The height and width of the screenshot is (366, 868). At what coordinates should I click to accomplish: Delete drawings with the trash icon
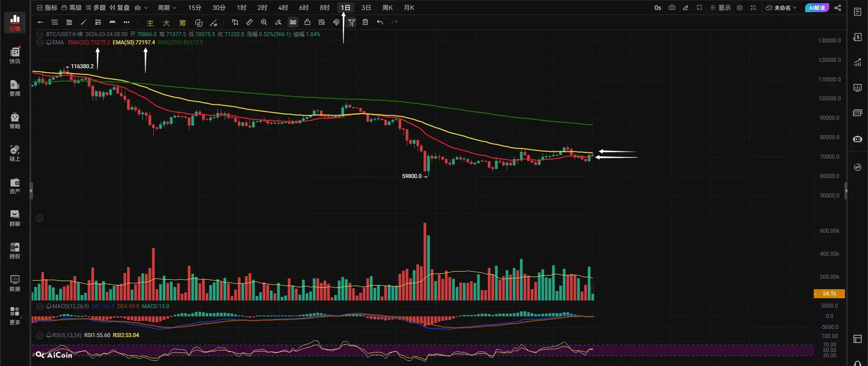pos(365,22)
